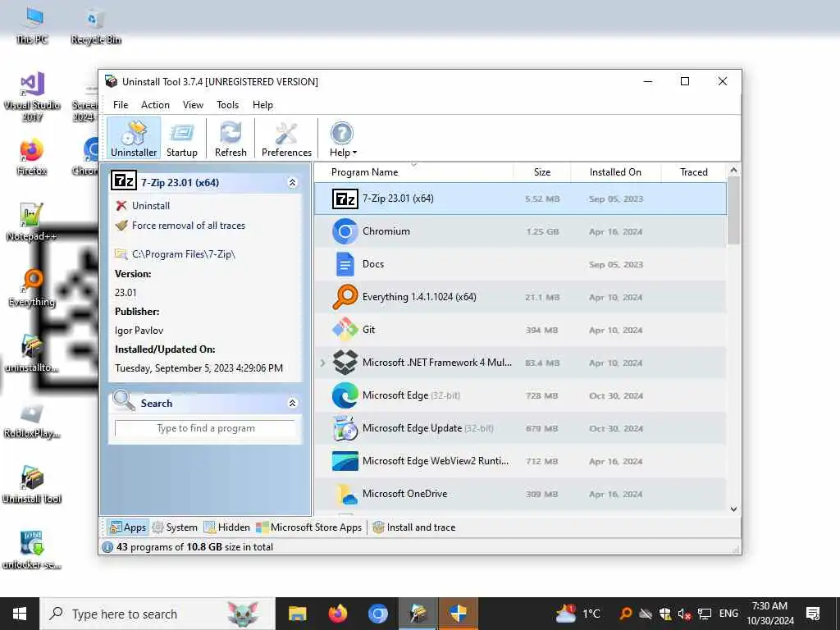Open the View menu
Image resolution: width=840 pixels, height=630 pixels.
pyautogui.click(x=193, y=105)
